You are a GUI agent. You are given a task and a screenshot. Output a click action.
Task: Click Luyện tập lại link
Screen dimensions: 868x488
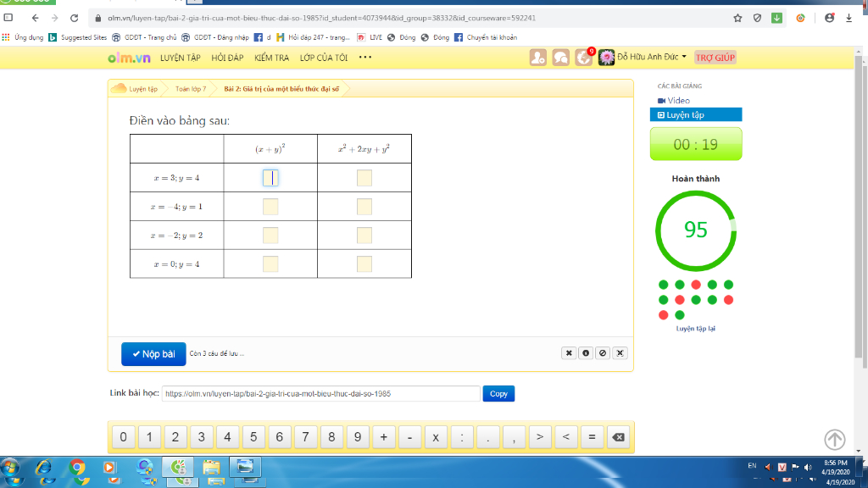tap(696, 329)
